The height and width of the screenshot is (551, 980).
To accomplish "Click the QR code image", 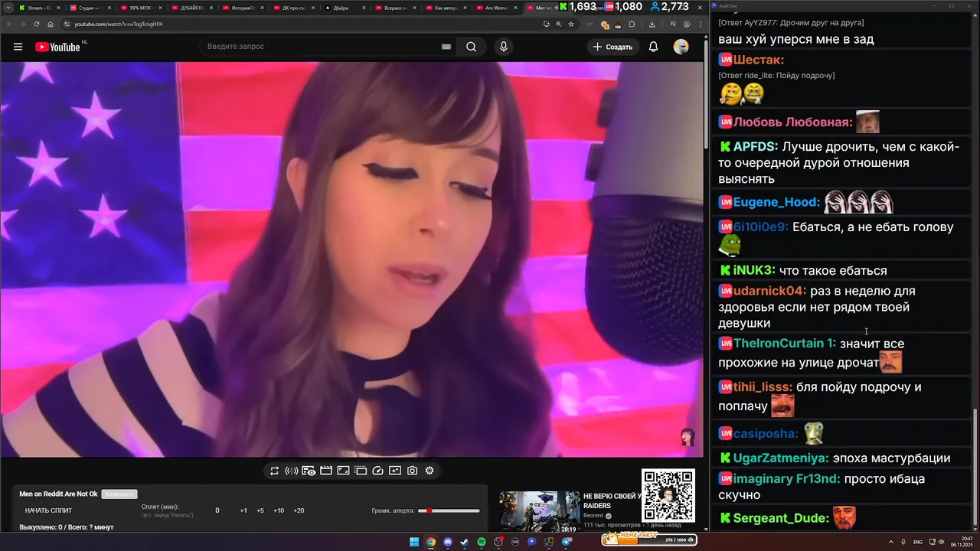I will click(668, 495).
